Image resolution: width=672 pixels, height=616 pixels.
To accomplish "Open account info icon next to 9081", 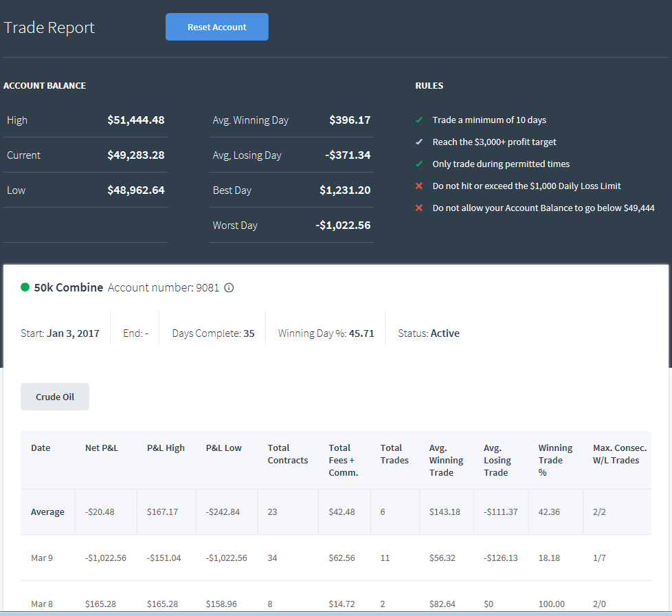I will coord(229,287).
